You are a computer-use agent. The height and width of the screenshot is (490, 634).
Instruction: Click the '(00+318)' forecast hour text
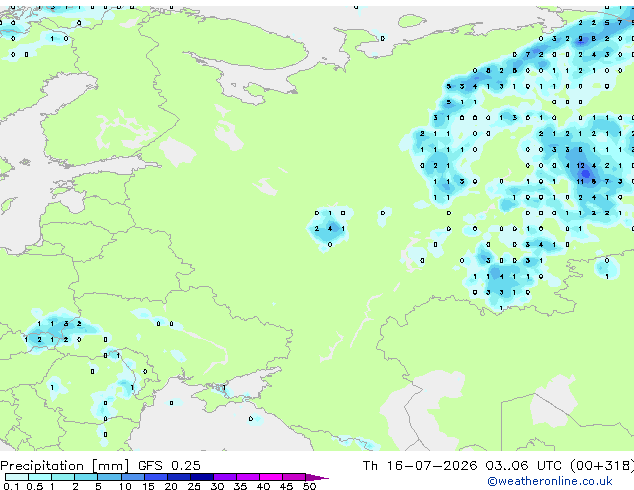click(602, 466)
